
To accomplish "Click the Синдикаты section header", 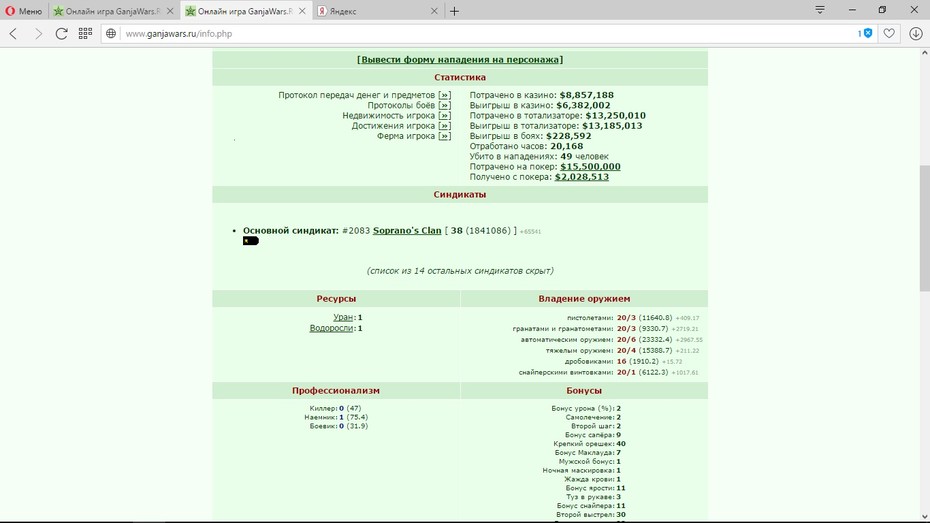I will click(x=460, y=194).
